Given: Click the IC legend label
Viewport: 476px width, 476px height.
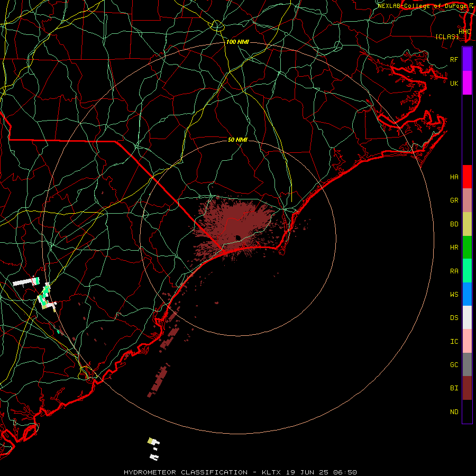Looking at the screenshot, I should click(x=454, y=342).
